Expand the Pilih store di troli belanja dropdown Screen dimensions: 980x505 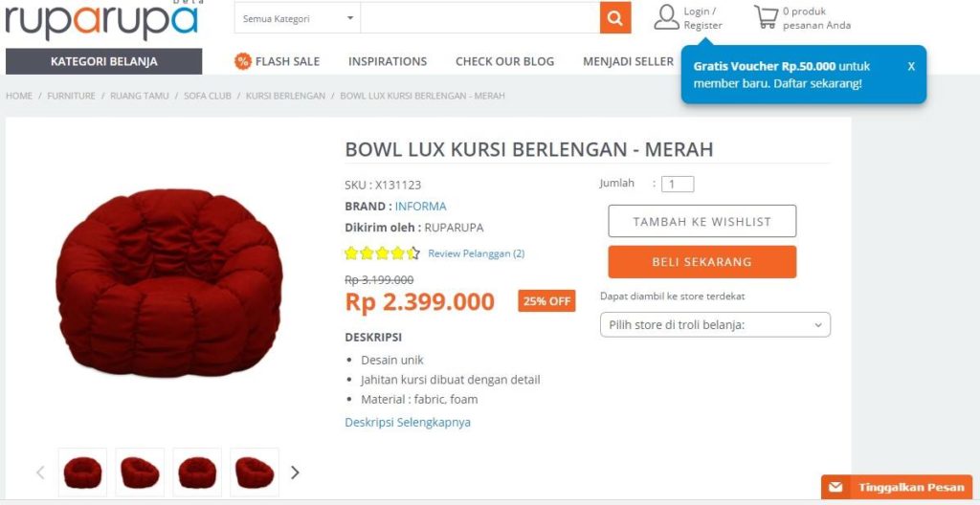pos(715,325)
